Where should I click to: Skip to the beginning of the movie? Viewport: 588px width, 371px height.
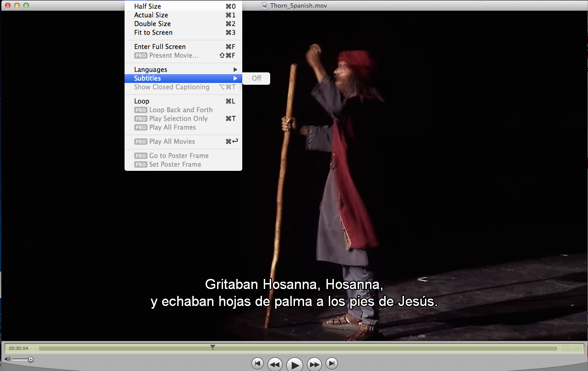tap(257, 364)
